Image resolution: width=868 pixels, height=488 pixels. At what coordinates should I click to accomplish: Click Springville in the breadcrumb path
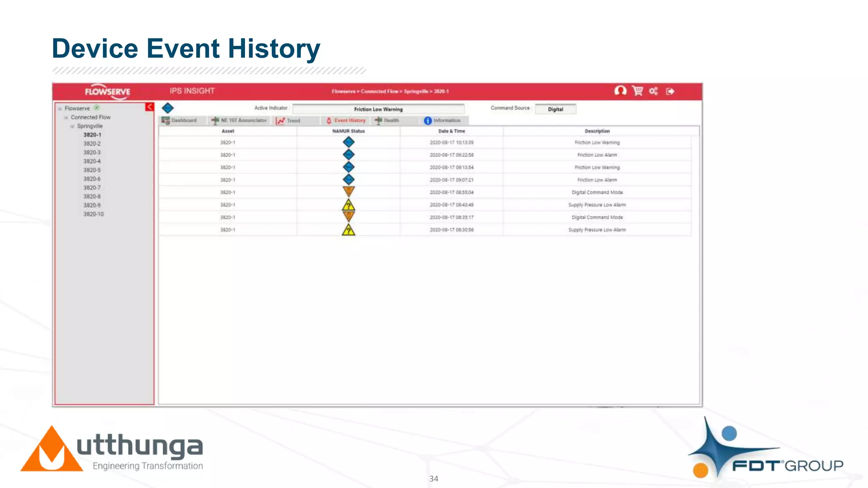(x=415, y=91)
